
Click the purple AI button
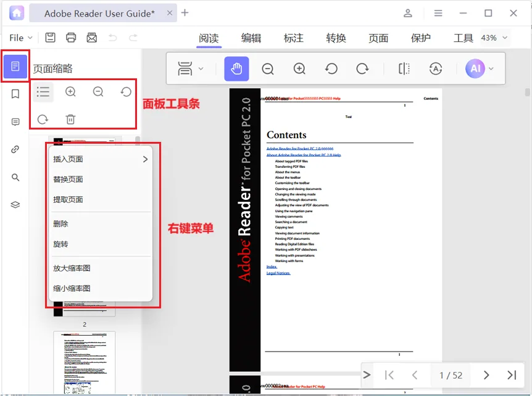(x=475, y=68)
